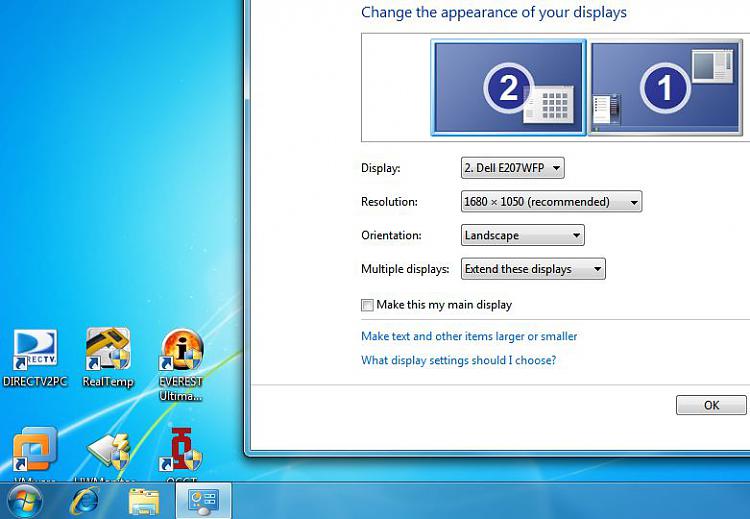The image size is (750, 519).
Task: Open the HWMonitor shortcut with lightning icon
Action: pyautogui.click(x=108, y=454)
